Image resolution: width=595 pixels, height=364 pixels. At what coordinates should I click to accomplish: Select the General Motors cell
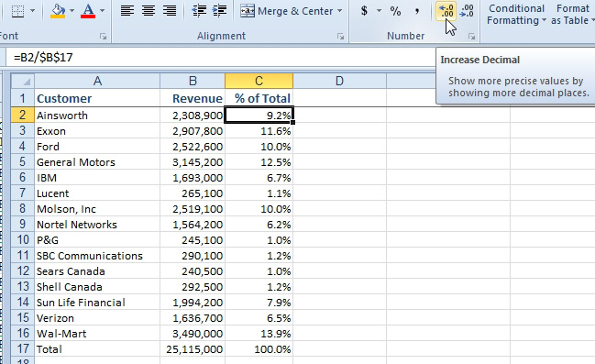97,162
